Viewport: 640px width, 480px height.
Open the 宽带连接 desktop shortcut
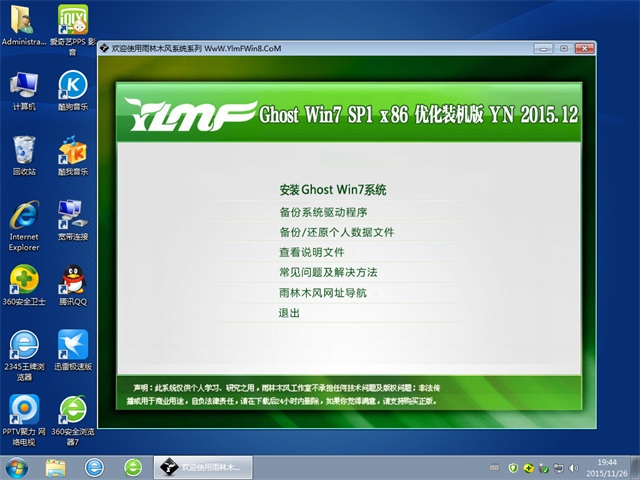(73, 220)
